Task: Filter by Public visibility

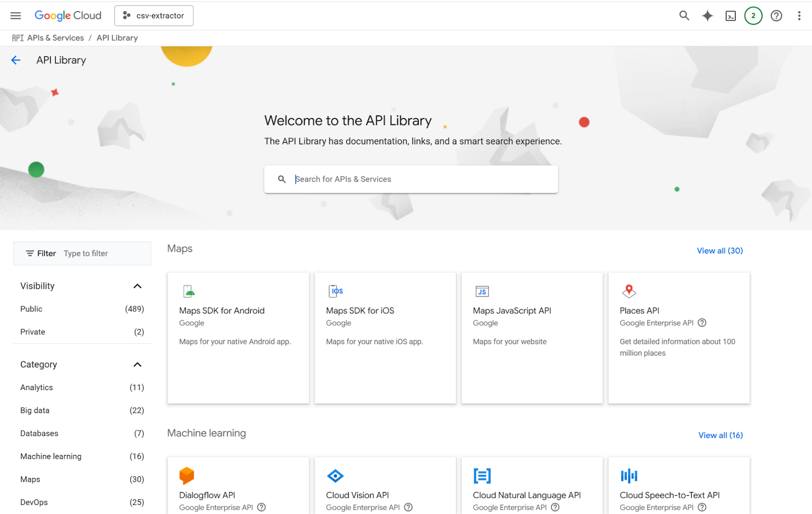Action: 31,309
